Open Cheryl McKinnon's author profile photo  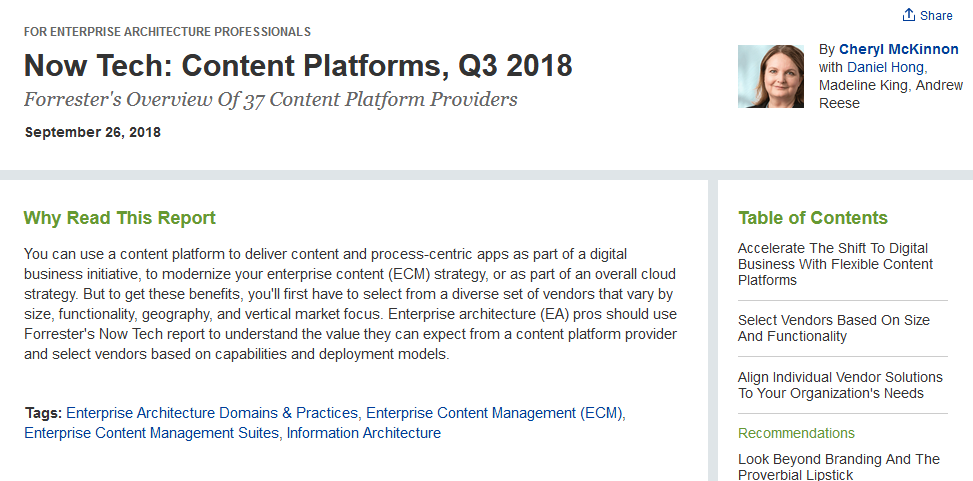(771, 76)
